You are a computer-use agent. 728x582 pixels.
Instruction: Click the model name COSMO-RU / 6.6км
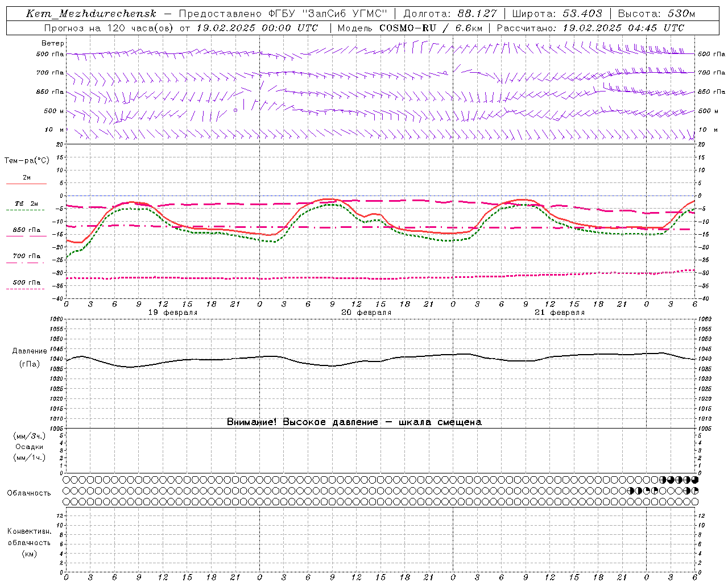431,28
